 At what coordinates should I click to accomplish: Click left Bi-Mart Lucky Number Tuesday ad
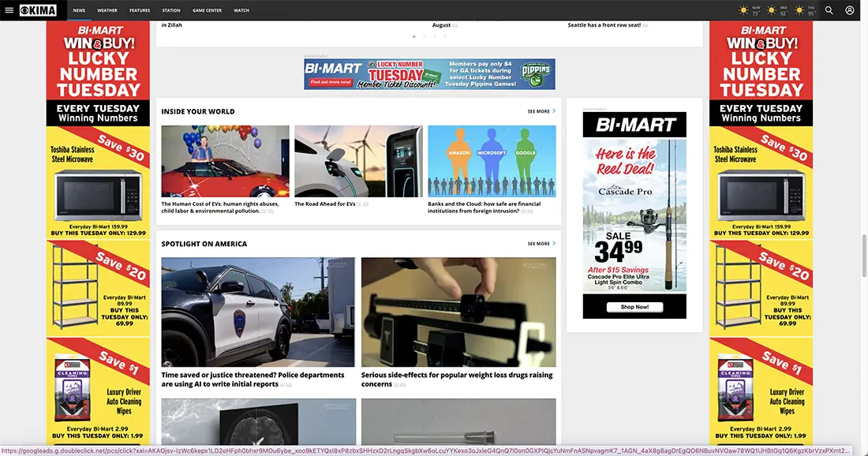pos(98,73)
